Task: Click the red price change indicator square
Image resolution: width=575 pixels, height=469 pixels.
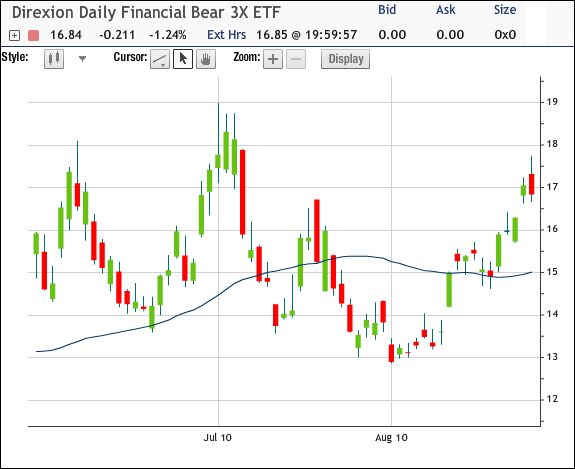Action: pos(33,35)
